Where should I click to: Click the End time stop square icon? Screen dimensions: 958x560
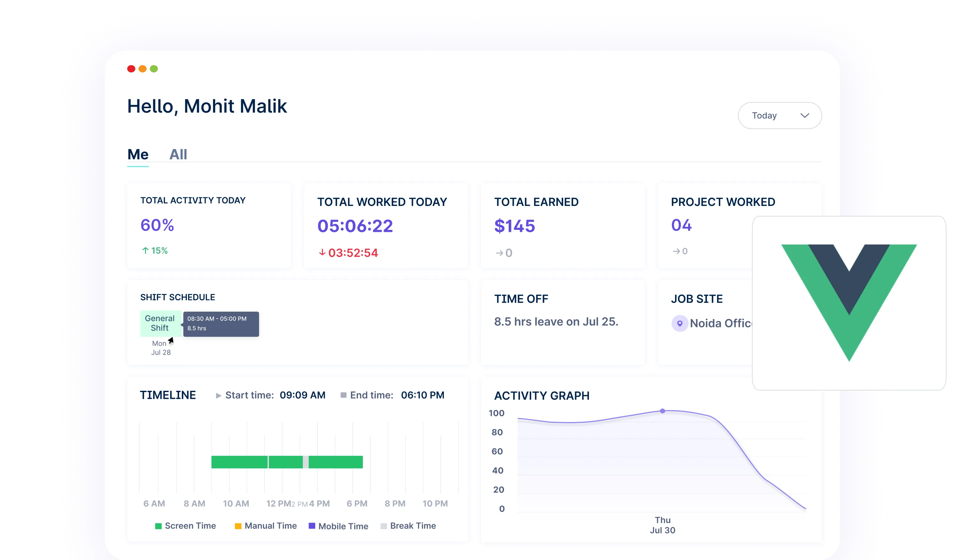(343, 395)
